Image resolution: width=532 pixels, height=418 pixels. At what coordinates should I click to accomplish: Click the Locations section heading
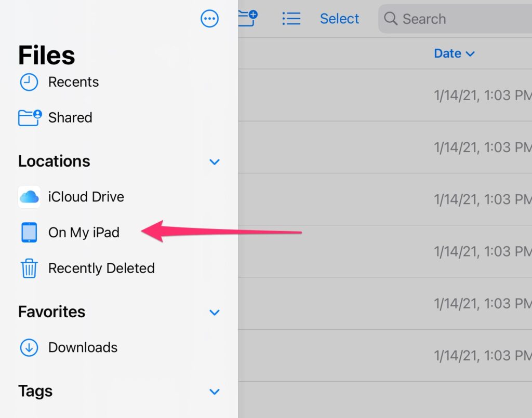click(x=54, y=161)
